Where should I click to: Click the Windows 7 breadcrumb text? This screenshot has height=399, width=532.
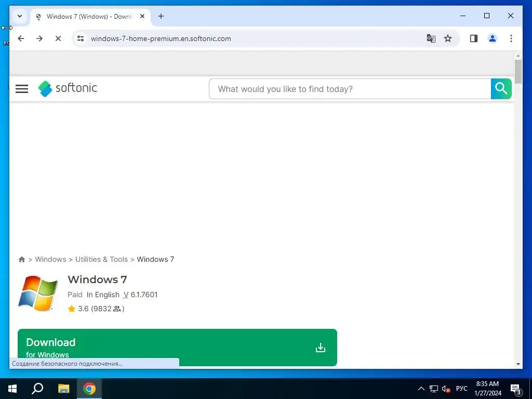click(155, 259)
